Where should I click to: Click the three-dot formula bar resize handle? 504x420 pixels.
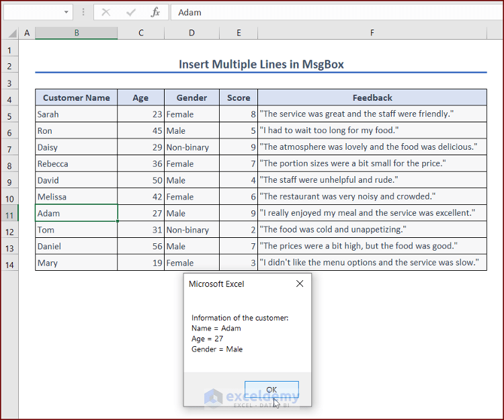[x=83, y=12]
